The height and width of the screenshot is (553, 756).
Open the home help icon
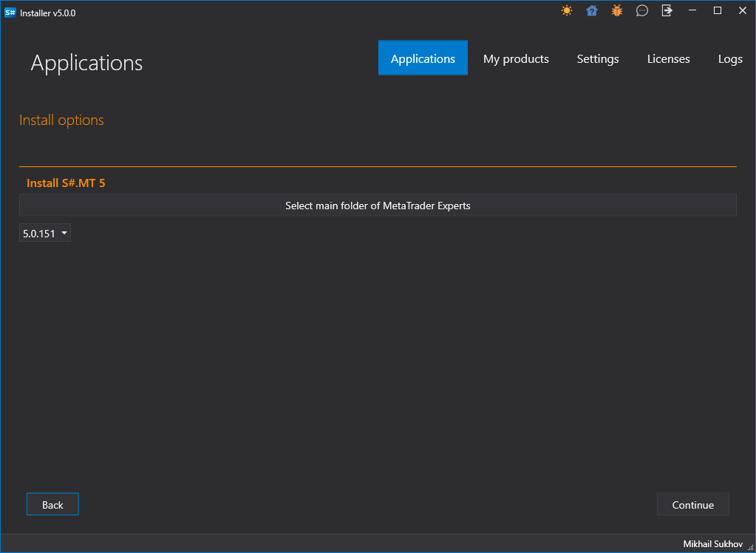pos(592,10)
